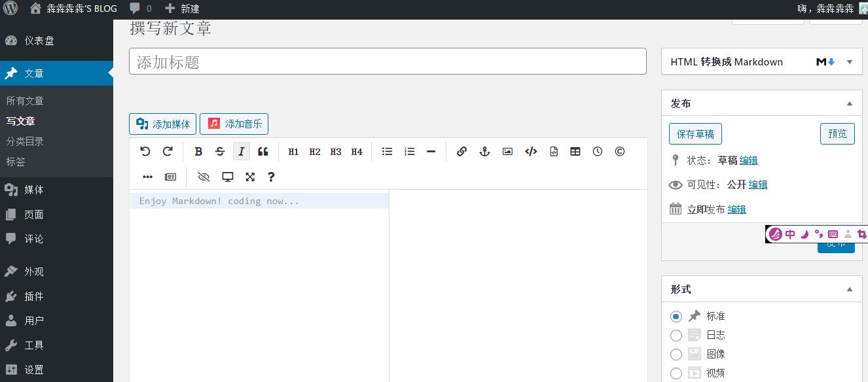The image size is (868, 382).
Task: Redo the last edit in editor toolbar
Action: (168, 151)
